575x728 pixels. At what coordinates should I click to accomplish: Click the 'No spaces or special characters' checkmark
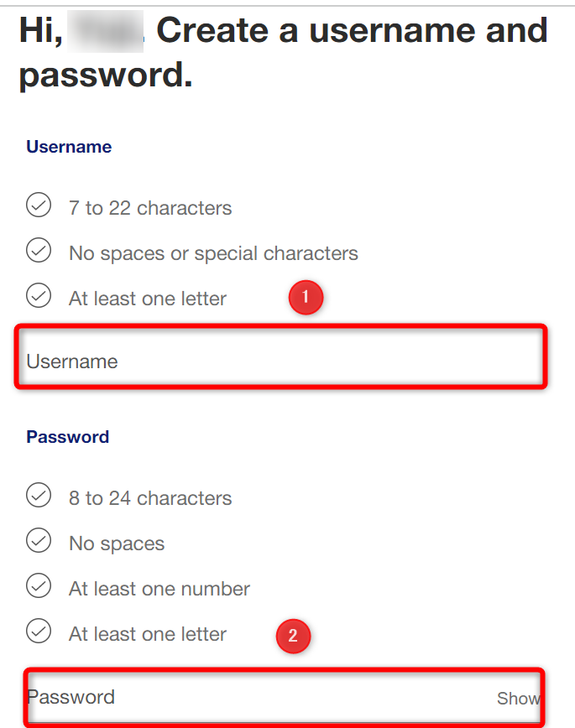tap(39, 250)
